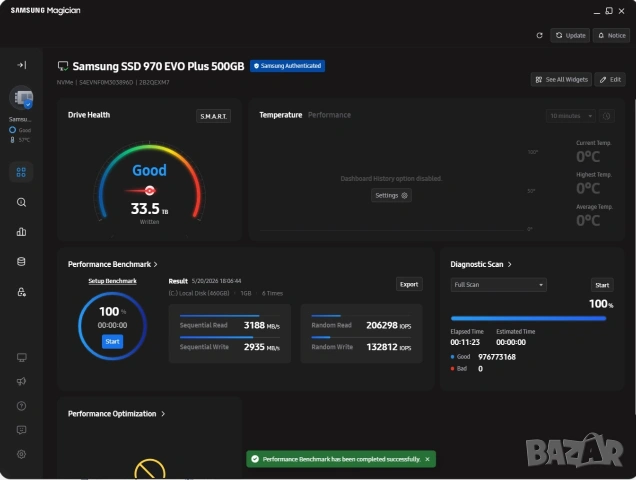636x480 pixels.
Task: Click the Update button
Action: click(x=570, y=35)
